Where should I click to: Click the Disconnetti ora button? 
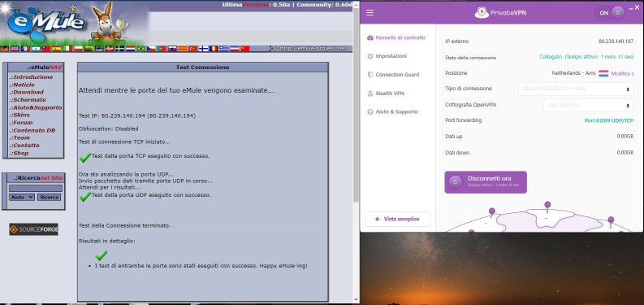[x=486, y=182]
